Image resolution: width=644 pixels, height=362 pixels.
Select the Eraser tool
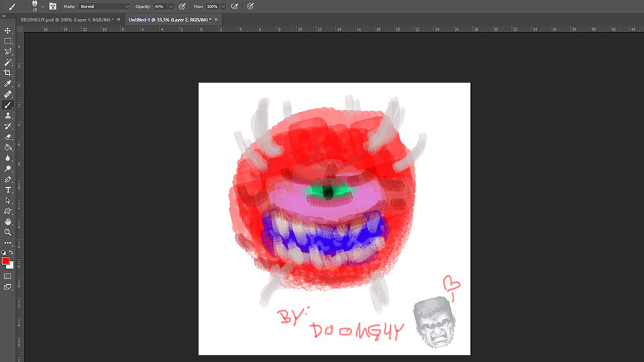[x=7, y=137]
